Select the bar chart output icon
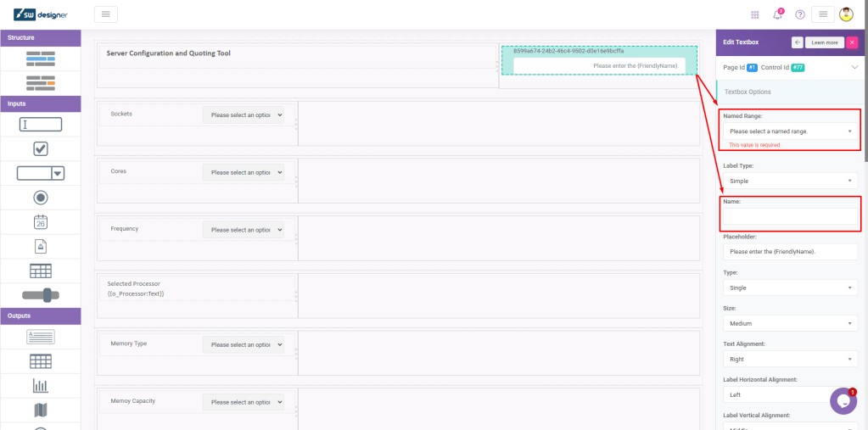868x430 pixels. coord(40,386)
